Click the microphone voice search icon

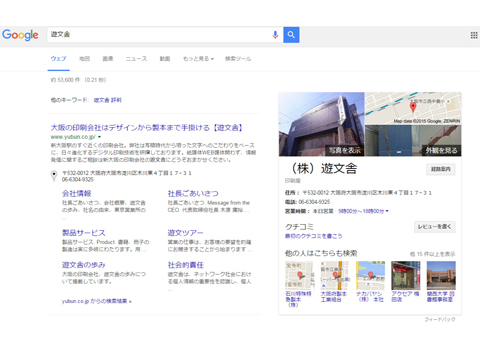tap(275, 35)
